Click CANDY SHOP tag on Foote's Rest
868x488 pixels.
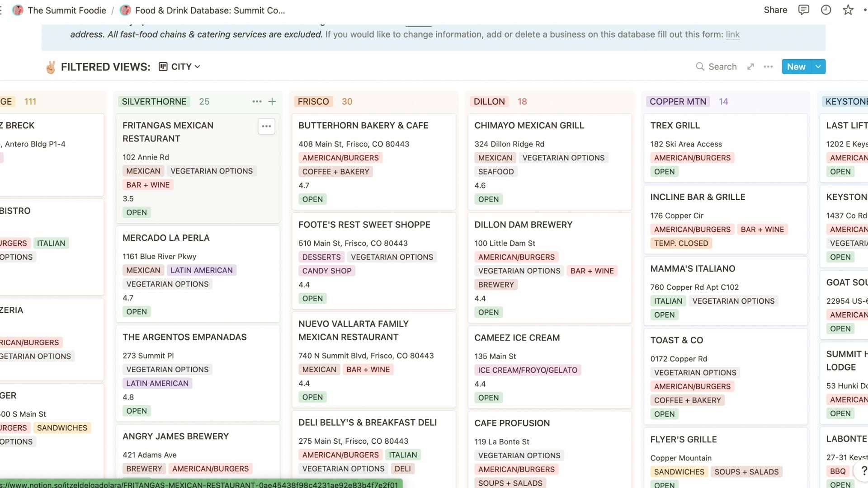tap(326, 271)
